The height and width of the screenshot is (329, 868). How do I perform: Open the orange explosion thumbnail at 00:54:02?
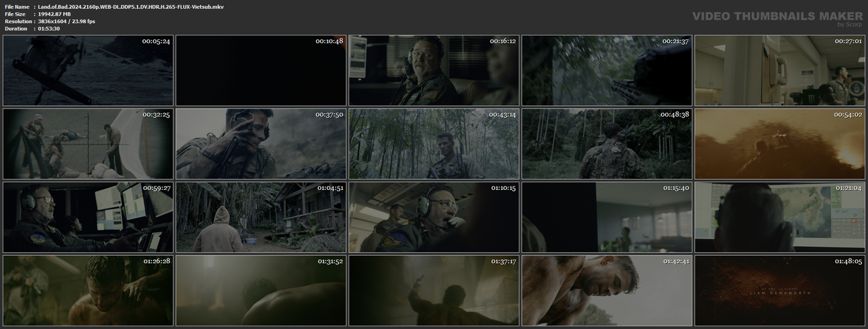click(x=780, y=144)
